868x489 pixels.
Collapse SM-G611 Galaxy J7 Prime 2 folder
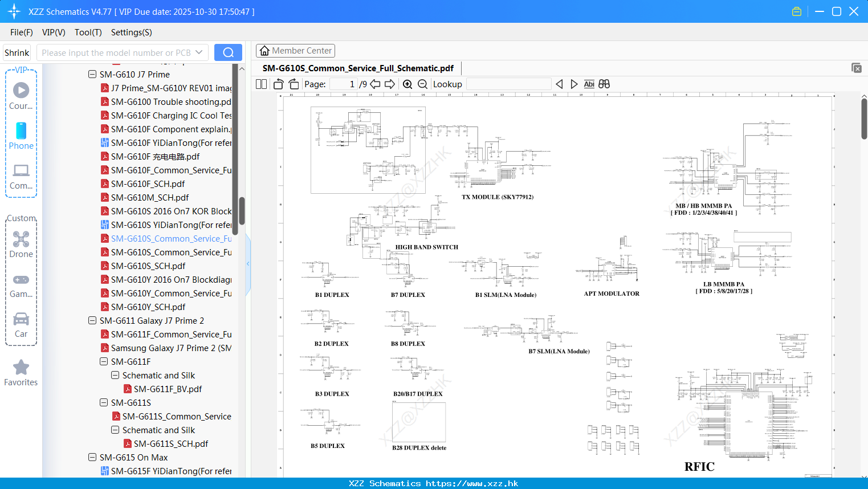pyautogui.click(x=92, y=320)
